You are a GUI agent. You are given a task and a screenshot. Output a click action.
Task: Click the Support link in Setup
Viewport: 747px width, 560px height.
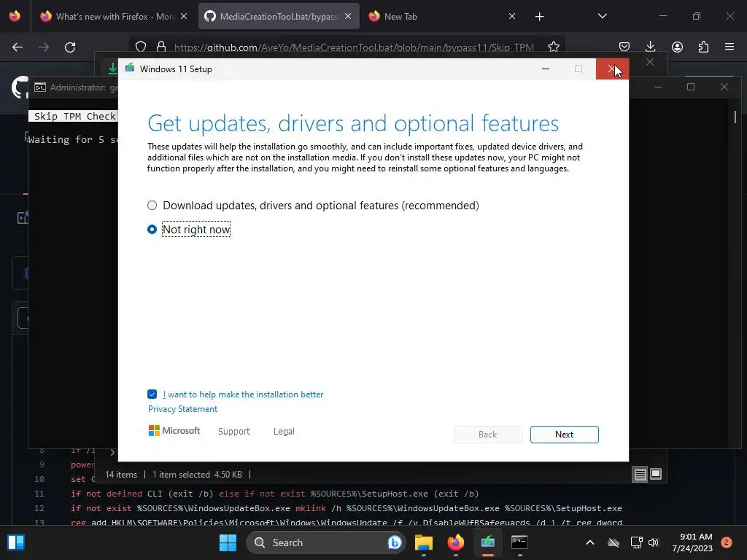pos(234,432)
